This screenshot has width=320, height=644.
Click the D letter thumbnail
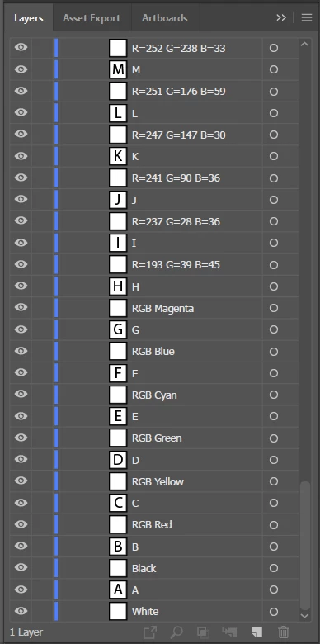(118, 460)
